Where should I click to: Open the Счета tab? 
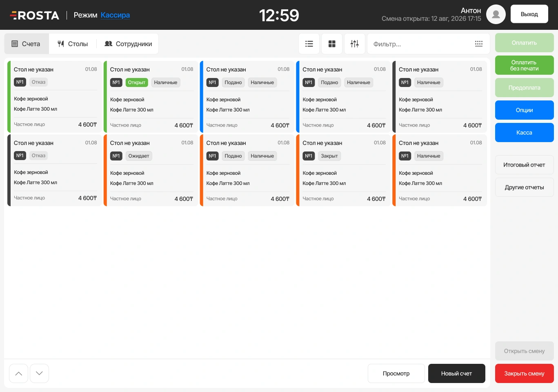27,44
